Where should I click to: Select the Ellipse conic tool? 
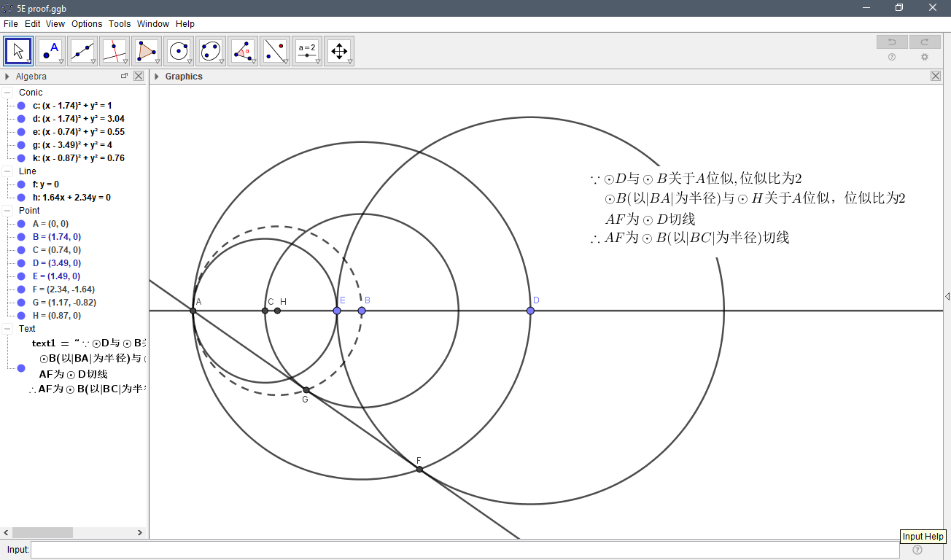tap(211, 50)
